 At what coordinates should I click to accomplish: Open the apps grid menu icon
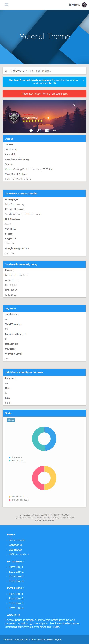tap(7, 5)
